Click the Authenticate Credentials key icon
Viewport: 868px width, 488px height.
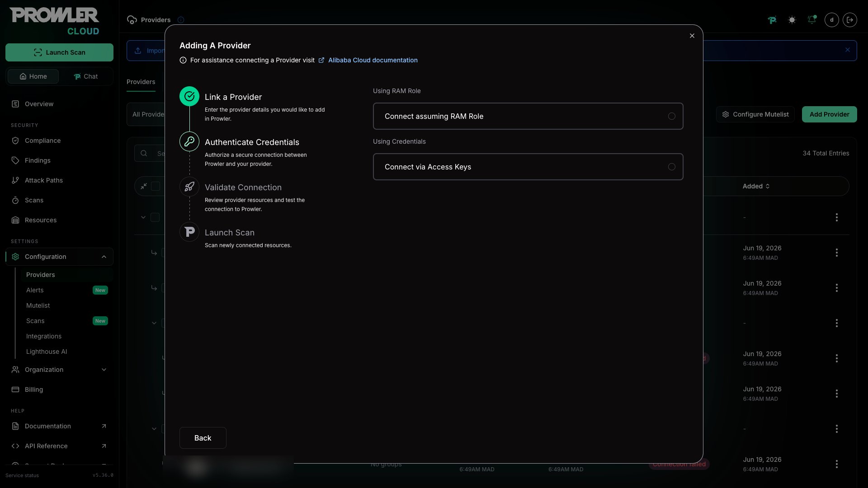pos(189,141)
